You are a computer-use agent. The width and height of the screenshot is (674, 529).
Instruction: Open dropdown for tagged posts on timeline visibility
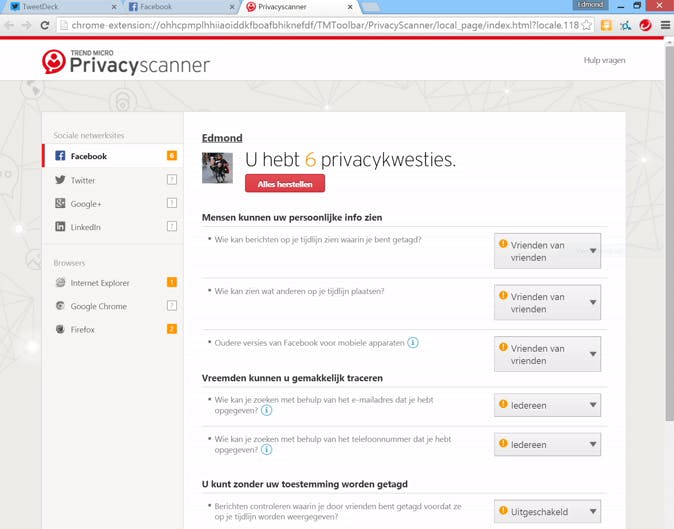point(547,251)
